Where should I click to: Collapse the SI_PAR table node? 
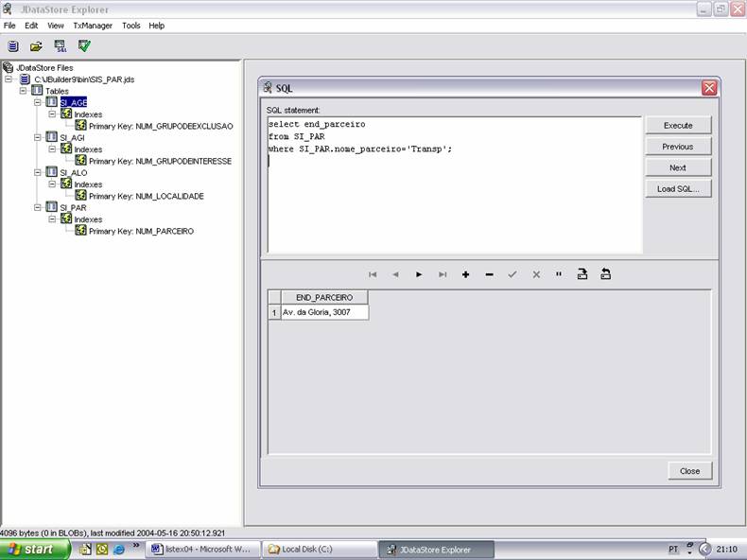point(38,207)
